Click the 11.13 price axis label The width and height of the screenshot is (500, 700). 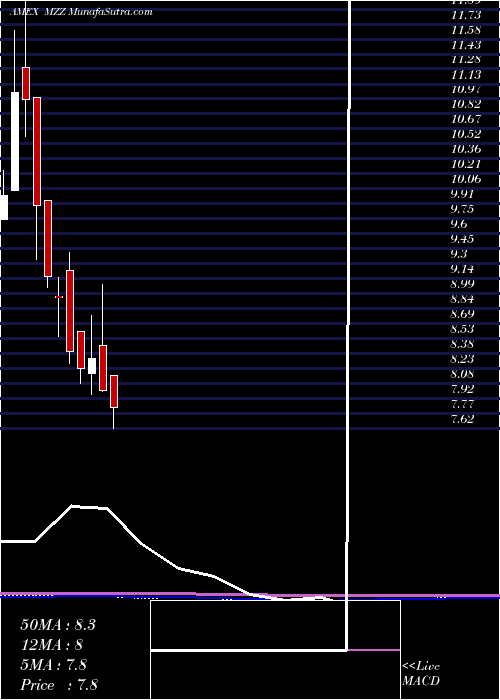tap(466, 75)
